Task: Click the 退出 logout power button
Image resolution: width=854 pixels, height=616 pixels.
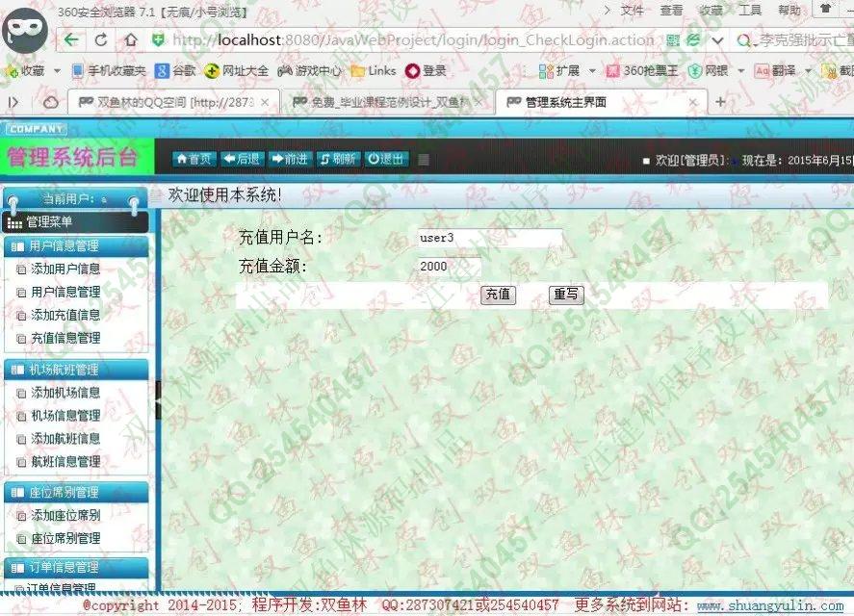Action: click(x=386, y=159)
